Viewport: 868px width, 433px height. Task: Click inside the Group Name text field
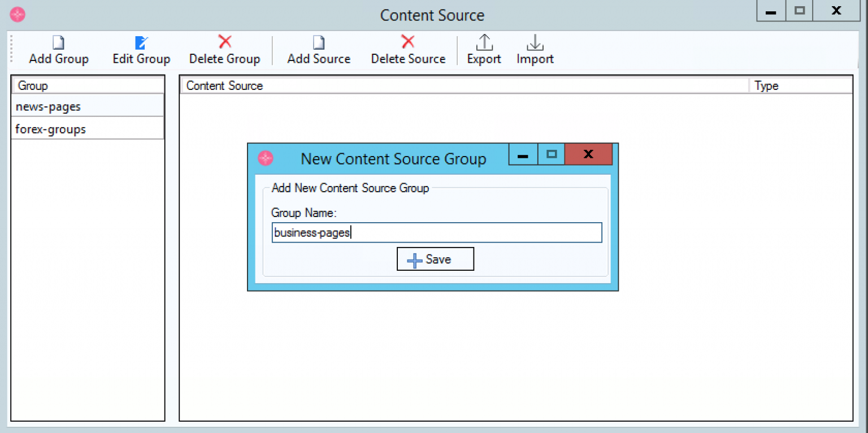click(435, 232)
